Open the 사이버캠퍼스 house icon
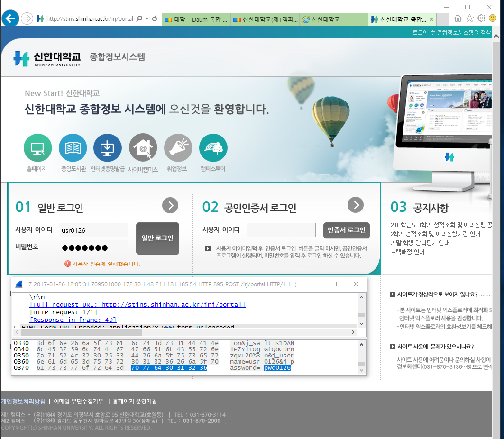This screenshot has width=504, height=439. click(x=143, y=148)
